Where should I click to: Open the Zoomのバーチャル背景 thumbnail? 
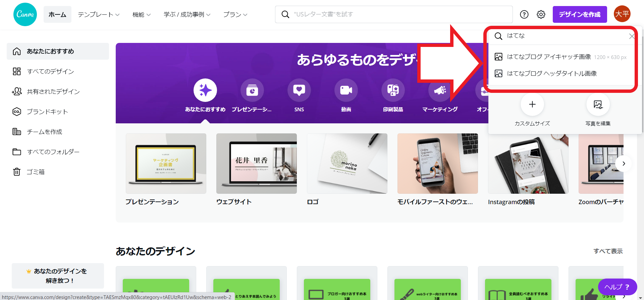(x=601, y=164)
